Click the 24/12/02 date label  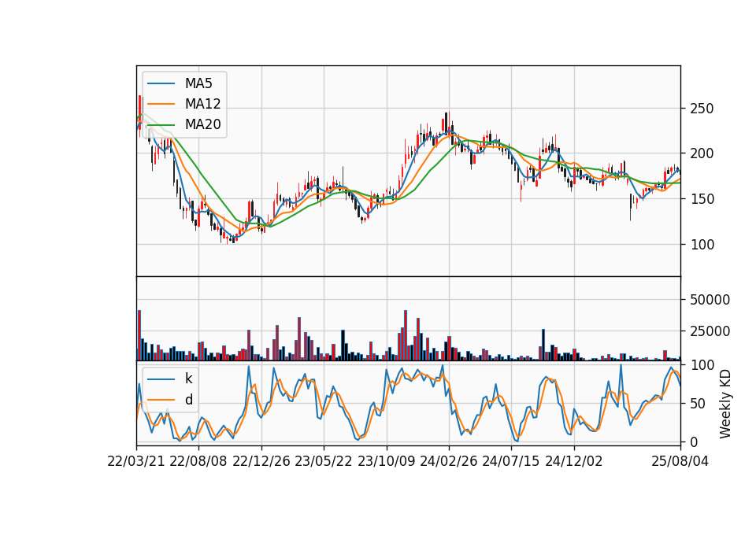coord(574,461)
